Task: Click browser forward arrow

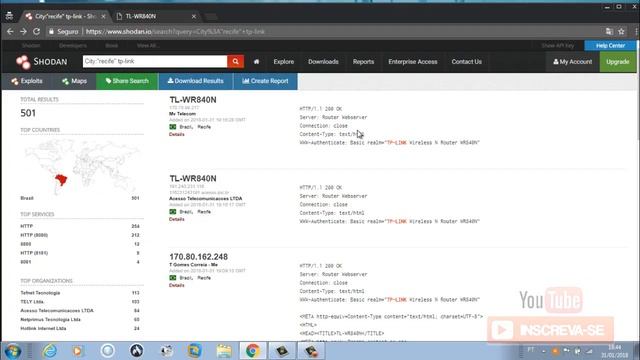Action: pos(23,31)
